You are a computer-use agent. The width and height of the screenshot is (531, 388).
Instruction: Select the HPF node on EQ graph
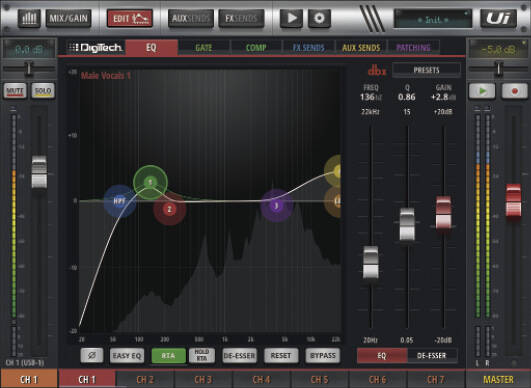120,201
